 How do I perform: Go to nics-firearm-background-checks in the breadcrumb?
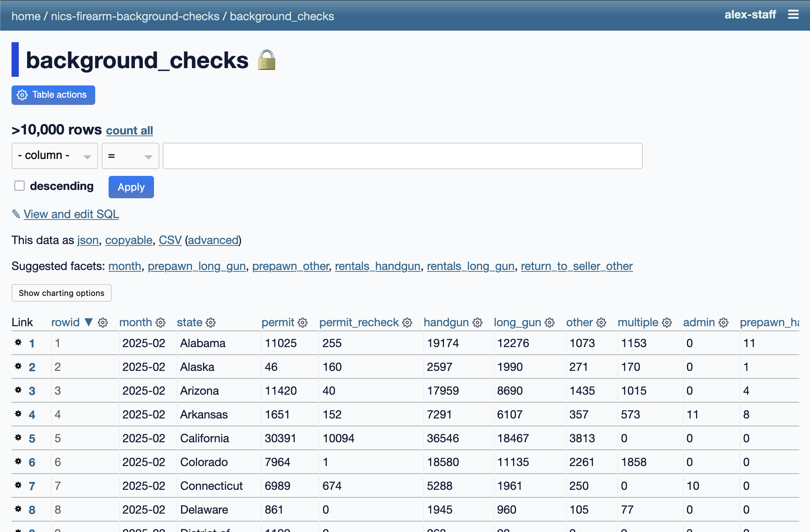[x=135, y=16]
